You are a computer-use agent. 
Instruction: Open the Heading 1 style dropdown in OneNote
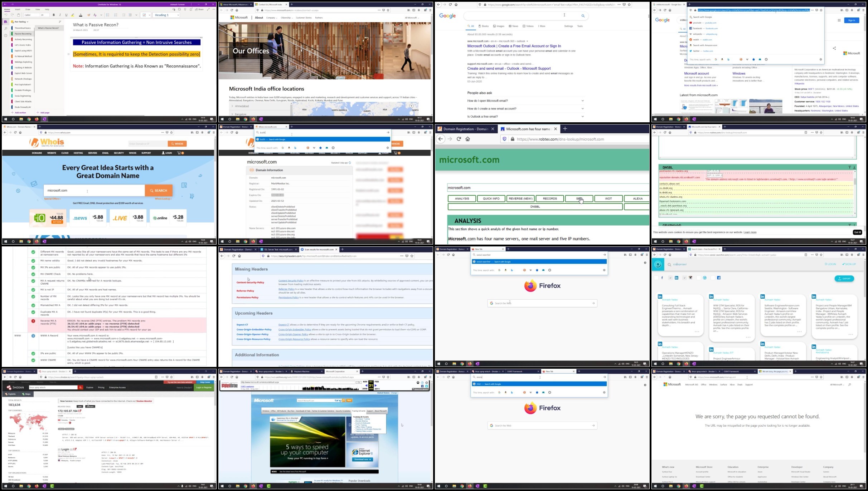click(x=166, y=15)
